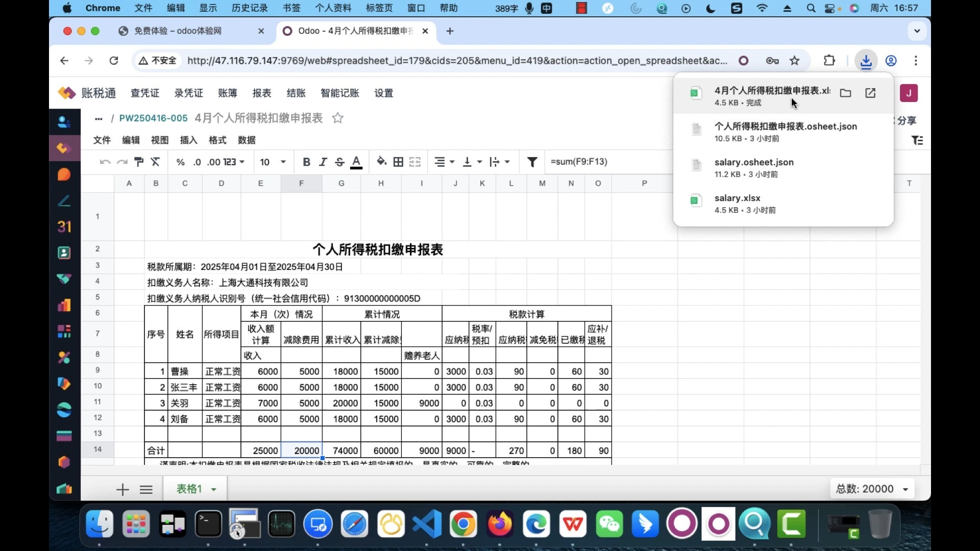Add a new sheet with plus button

coord(122,488)
